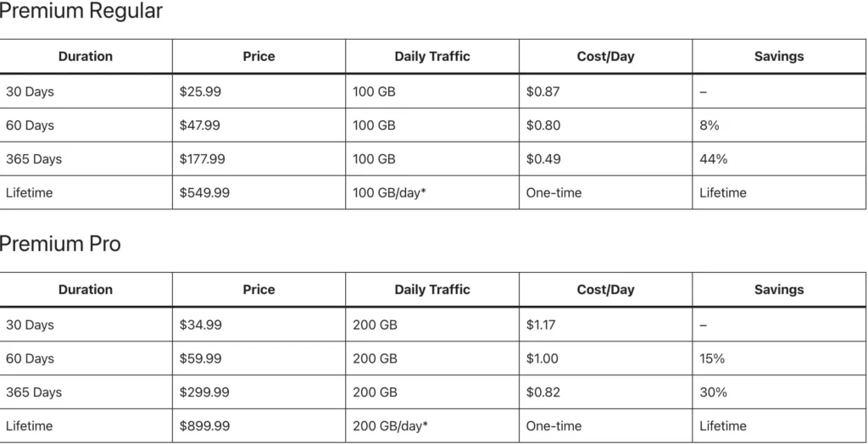
Task: Select the 15% savings cell
Action: 712,358
